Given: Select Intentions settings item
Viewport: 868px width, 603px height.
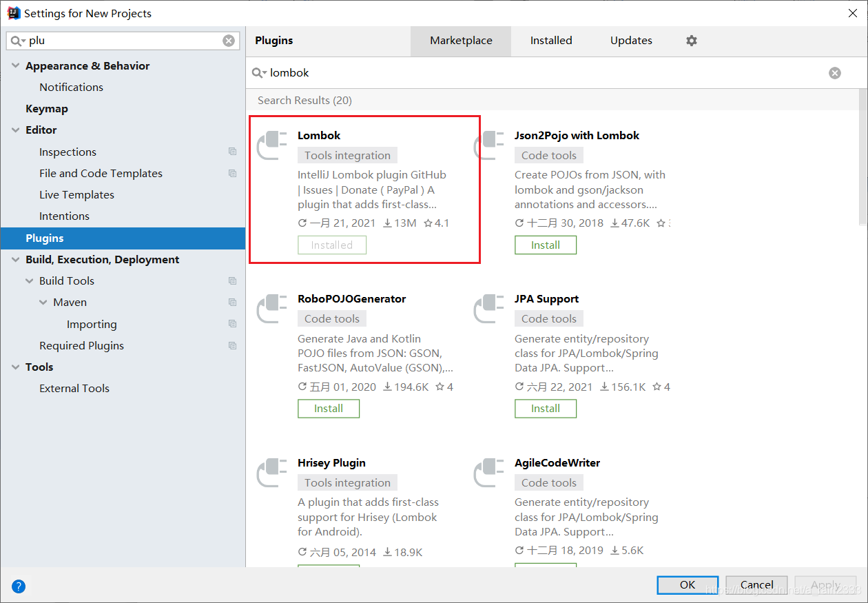Looking at the screenshot, I should 64,216.
